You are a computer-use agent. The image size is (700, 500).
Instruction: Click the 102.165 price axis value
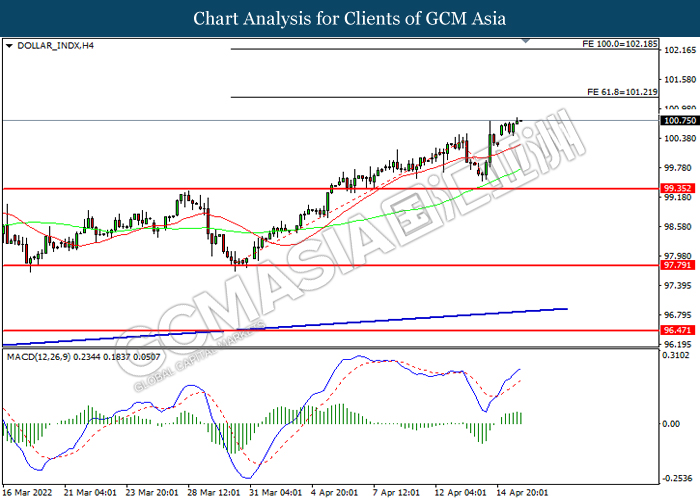pyautogui.click(x=680, y=50)
